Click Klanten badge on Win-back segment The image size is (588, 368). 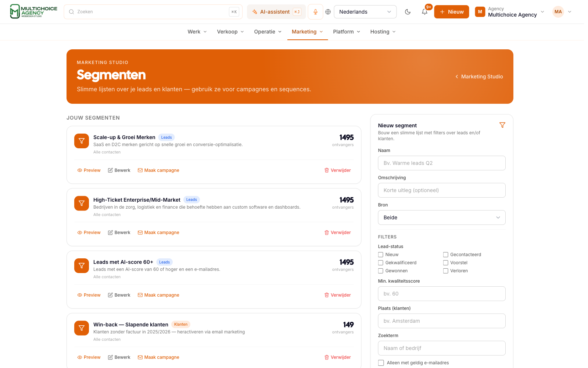pyautogui.click(x=181, y=325)
